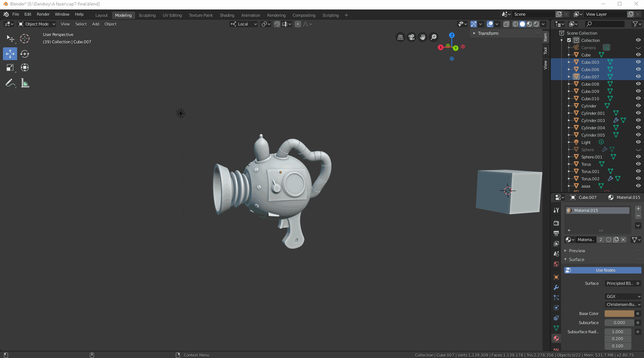Open the Render menu
644x358 pixels.
tap(43, 14)
